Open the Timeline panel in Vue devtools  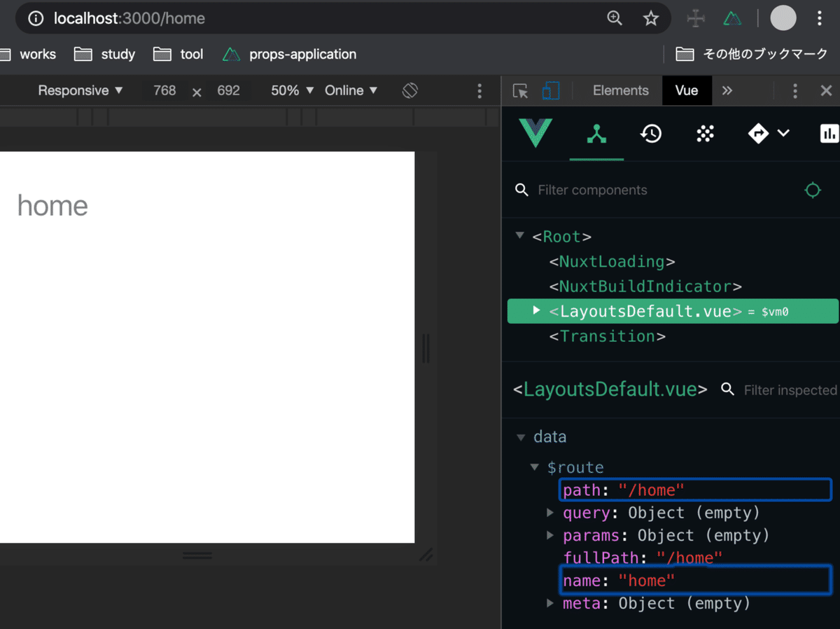[650, 133]
